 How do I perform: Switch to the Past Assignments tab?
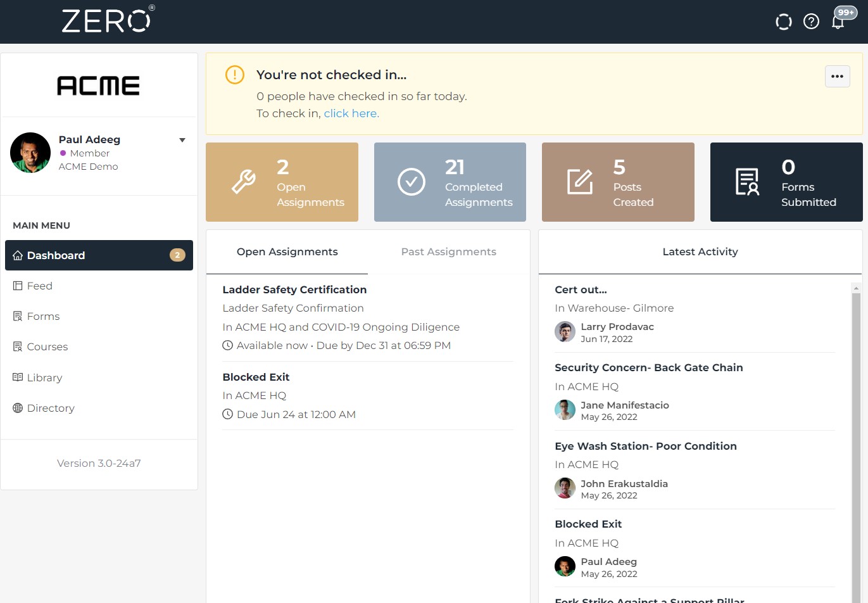click(x=448, y=252)
